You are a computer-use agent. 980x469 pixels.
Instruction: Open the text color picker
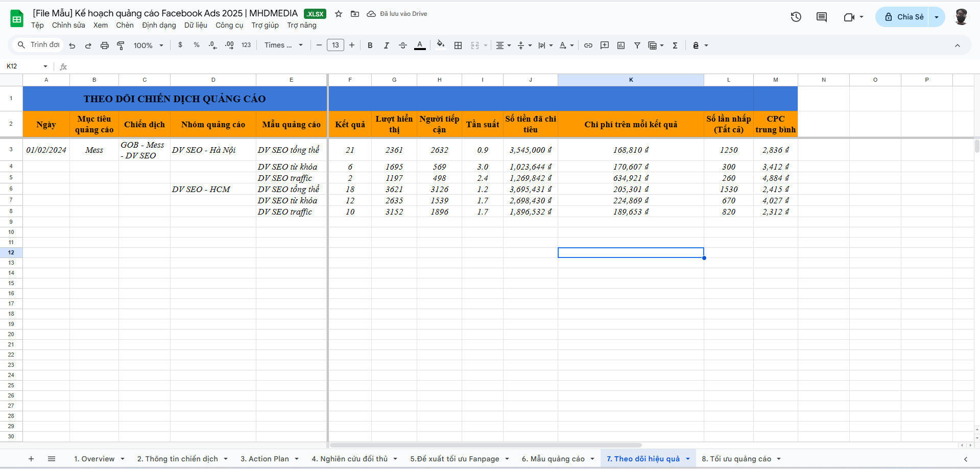tap(420, 45)
